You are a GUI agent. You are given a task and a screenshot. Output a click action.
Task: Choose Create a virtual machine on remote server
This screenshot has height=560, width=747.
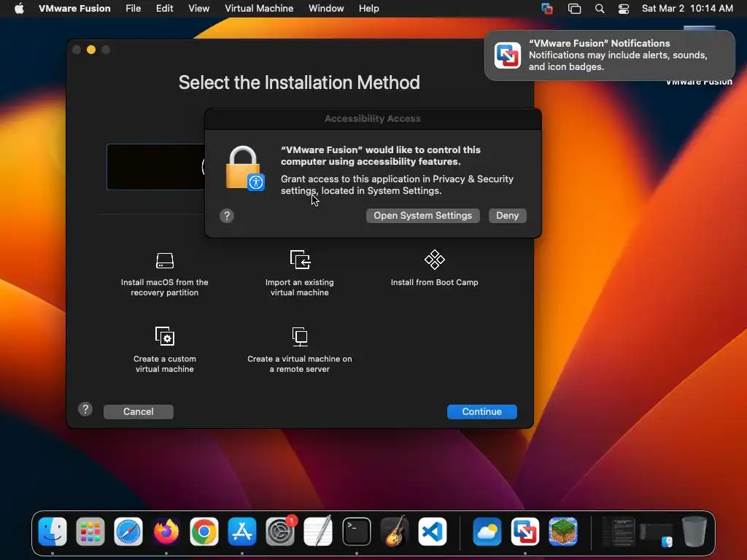coord(300,349)
